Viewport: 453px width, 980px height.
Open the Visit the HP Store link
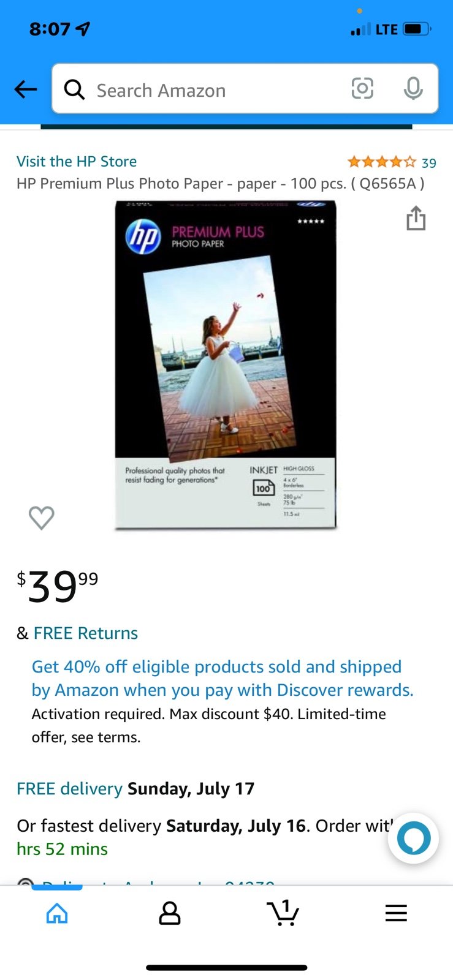click(x=77, y=162)
